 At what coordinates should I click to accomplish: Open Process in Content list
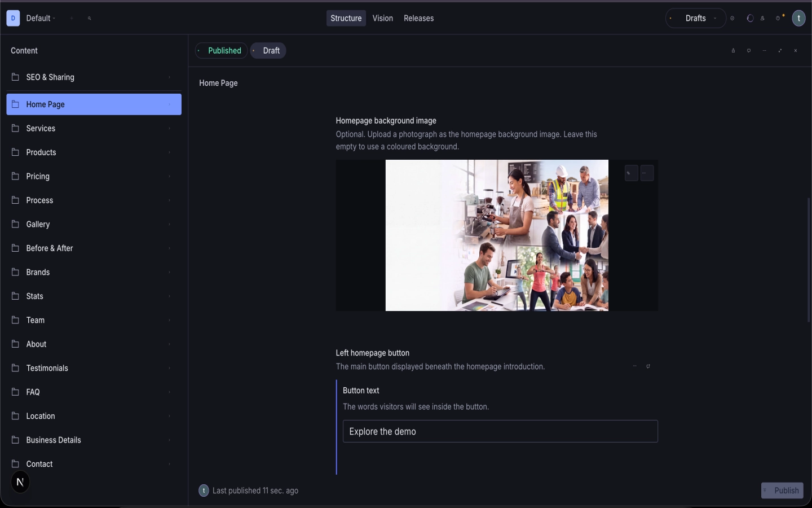94,200
